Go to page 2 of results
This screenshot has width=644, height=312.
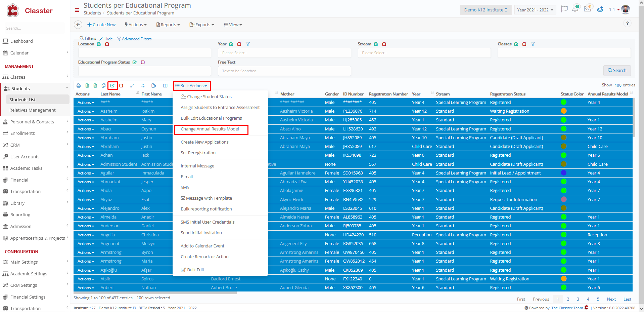click(x=568, y=299)
